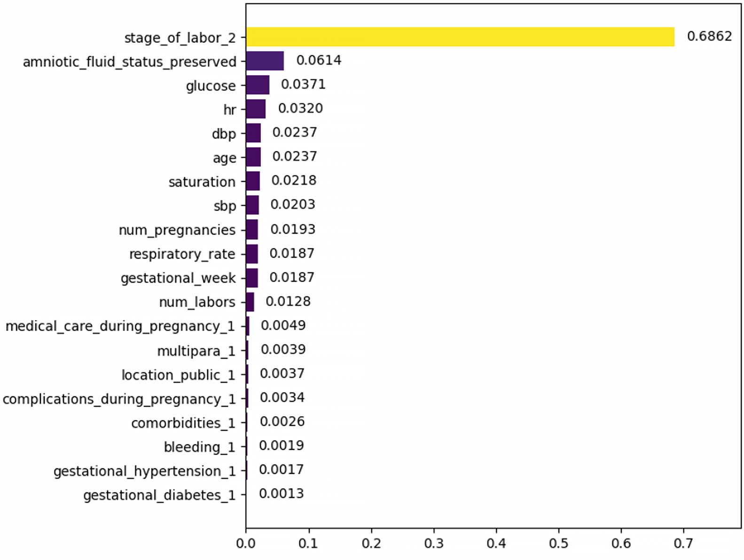This screenshot has width=744, height=560.
Task: Click the 0.6862 value label
Action: (709, 36)
